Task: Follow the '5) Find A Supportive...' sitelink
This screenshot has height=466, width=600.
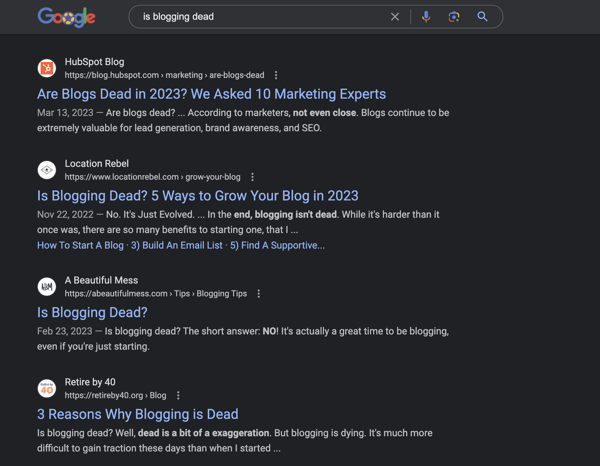Action: 277,245
